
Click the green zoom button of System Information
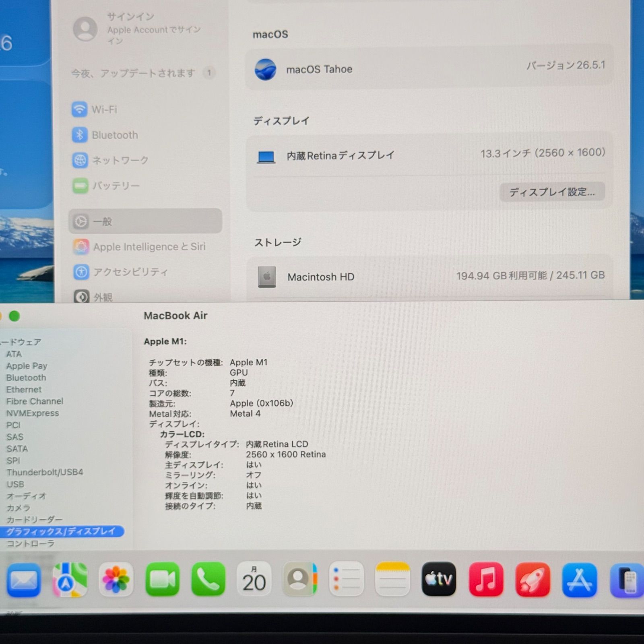pyautogui.click(x=14, y=316)
